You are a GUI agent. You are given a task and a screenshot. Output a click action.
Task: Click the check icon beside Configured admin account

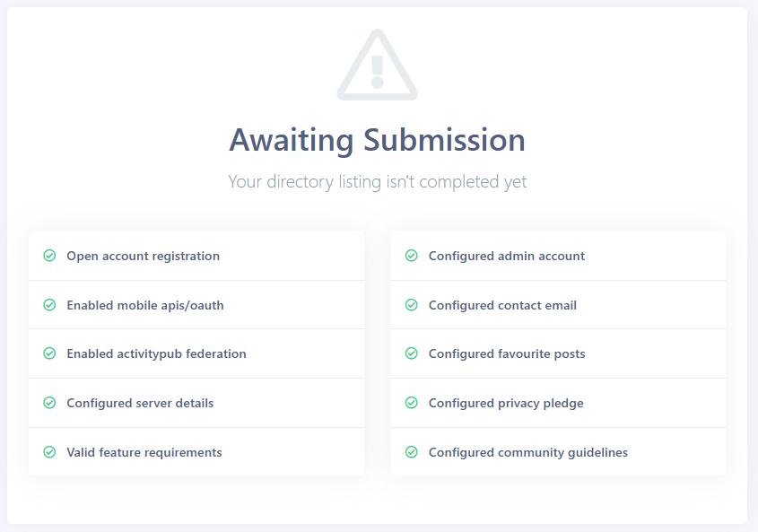(412, 256)
